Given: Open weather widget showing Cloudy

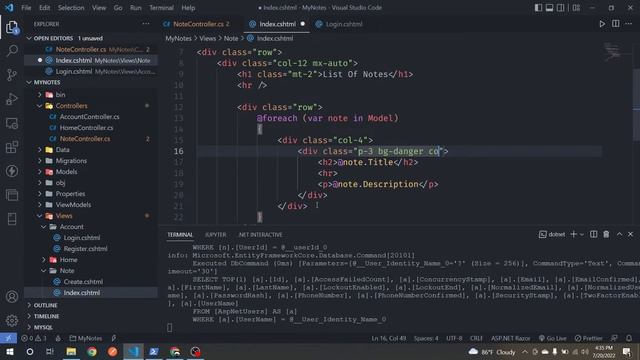Looking at the screenshot, I should pos(492,352).
